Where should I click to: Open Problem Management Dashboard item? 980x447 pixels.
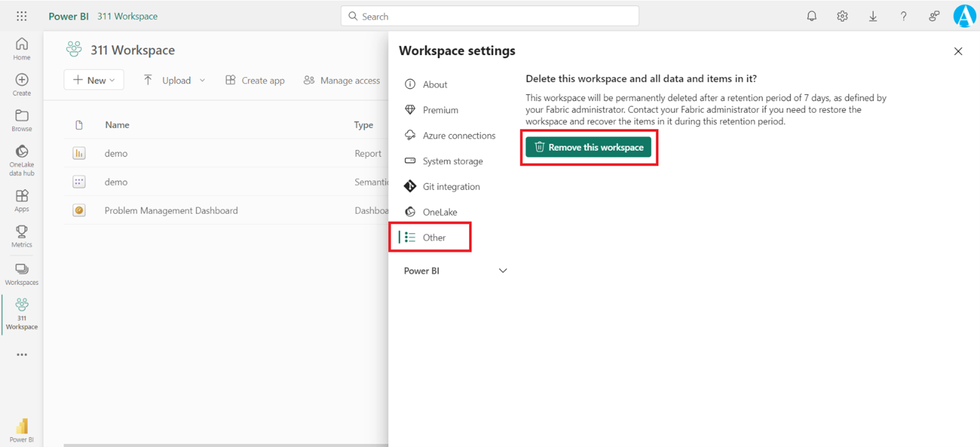pos(171,210)
